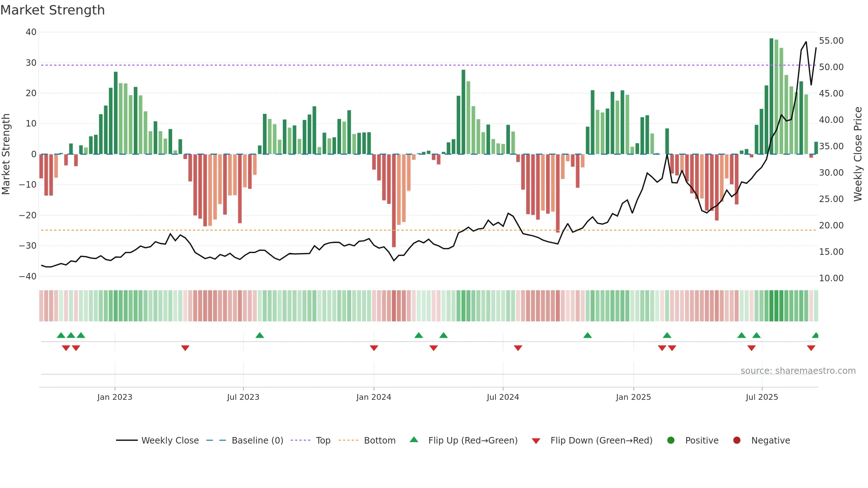The height and width of the screenshot is (488, 868).
Task: Click the Flip Down marker just after Jul 2024
Action: 518,348
